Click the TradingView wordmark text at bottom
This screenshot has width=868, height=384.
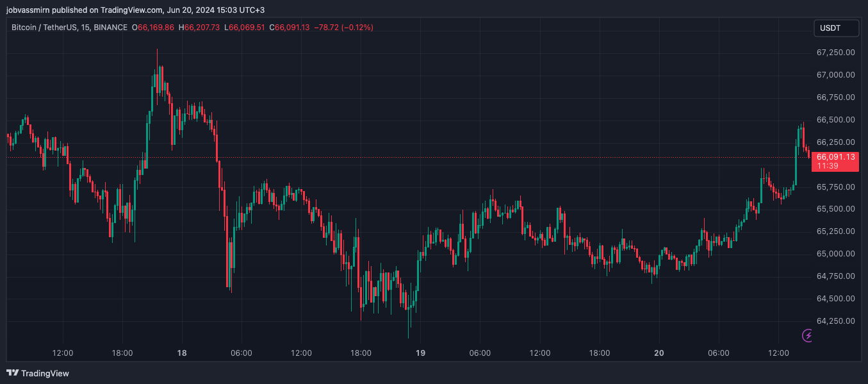coord(45,373)
